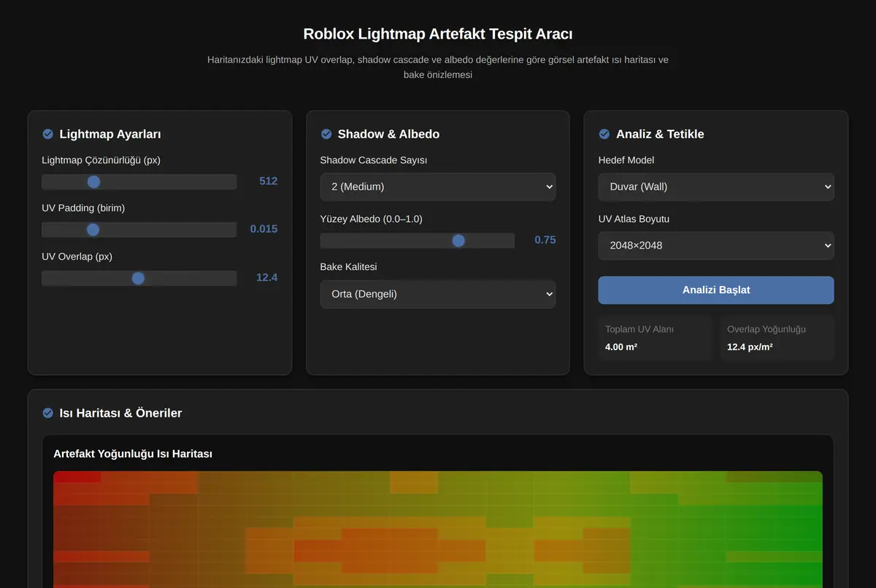Click the 4.00 m² value
The width and height of the screenshot is (876, 588).
click(621, 347)
